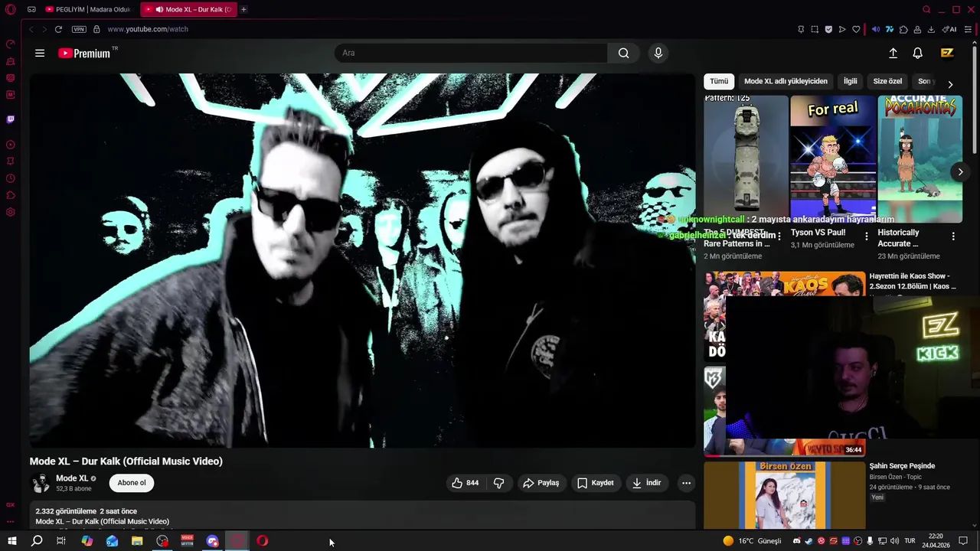The width and height of the screenshot is (980, 551).
Task: Advance Shorts shelf with next arrow
Action: [x=960, y=172]
